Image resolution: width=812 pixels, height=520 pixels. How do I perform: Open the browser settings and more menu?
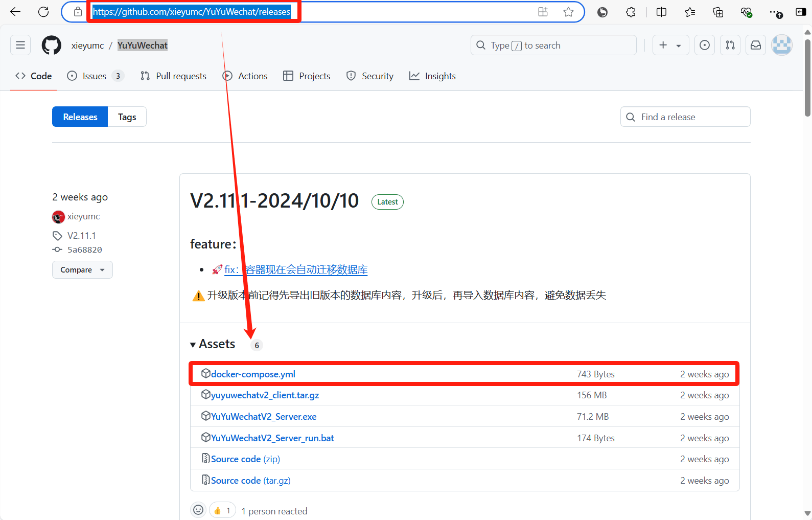(x=775, y=13)
